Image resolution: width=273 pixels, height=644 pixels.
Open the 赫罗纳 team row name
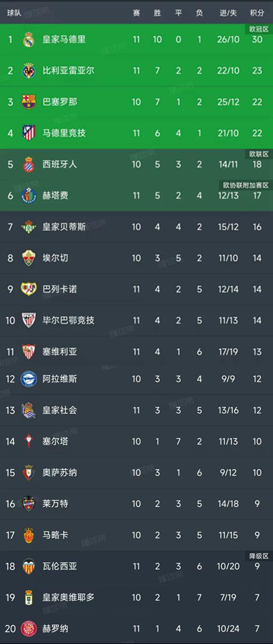[x=55, y=629]
